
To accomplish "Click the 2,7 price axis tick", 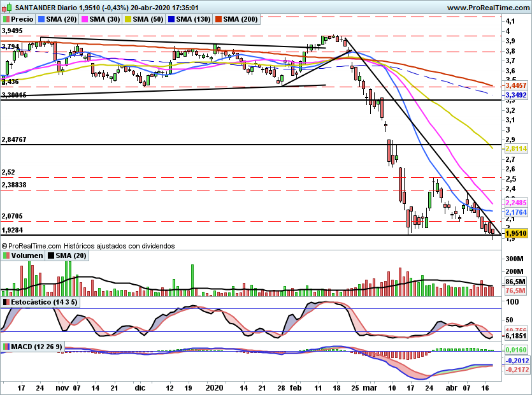I will (510, 159).
